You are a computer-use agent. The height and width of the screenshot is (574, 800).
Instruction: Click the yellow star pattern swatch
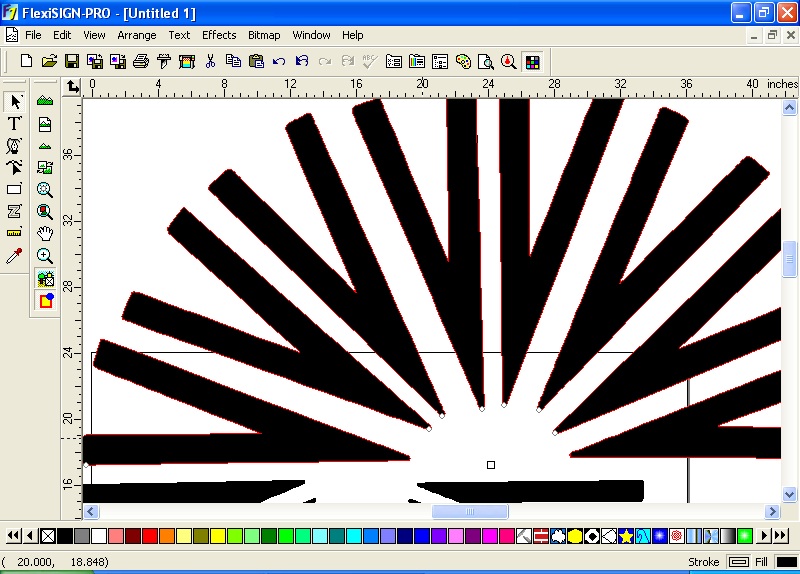pos(626,536)
